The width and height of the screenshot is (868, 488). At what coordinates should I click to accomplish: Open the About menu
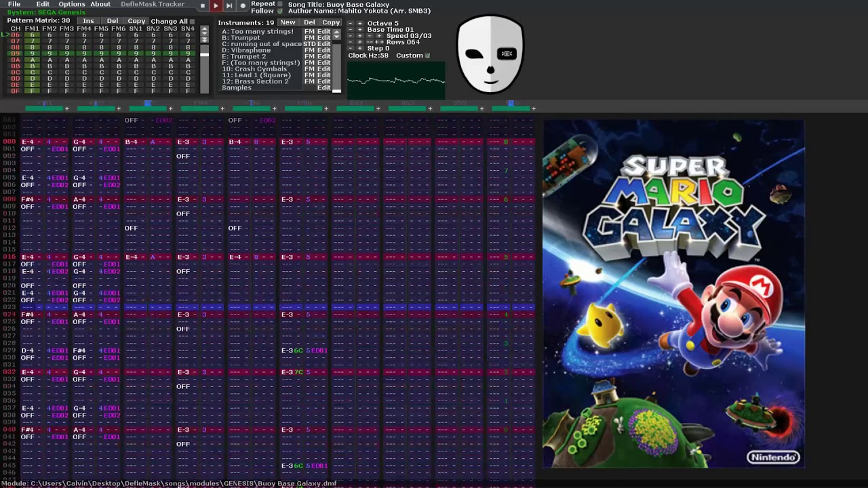tap(100, 4)
